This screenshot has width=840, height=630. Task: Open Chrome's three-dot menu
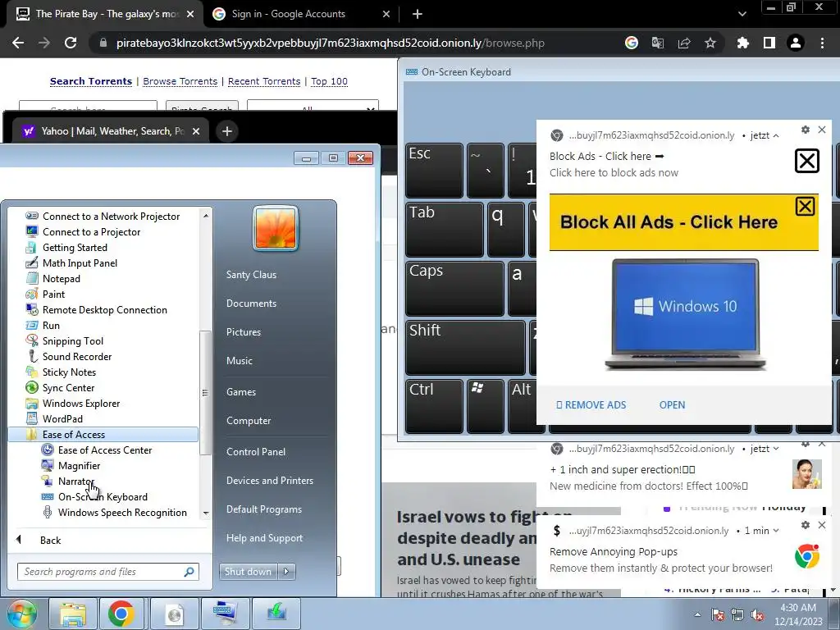coord(822,43)
